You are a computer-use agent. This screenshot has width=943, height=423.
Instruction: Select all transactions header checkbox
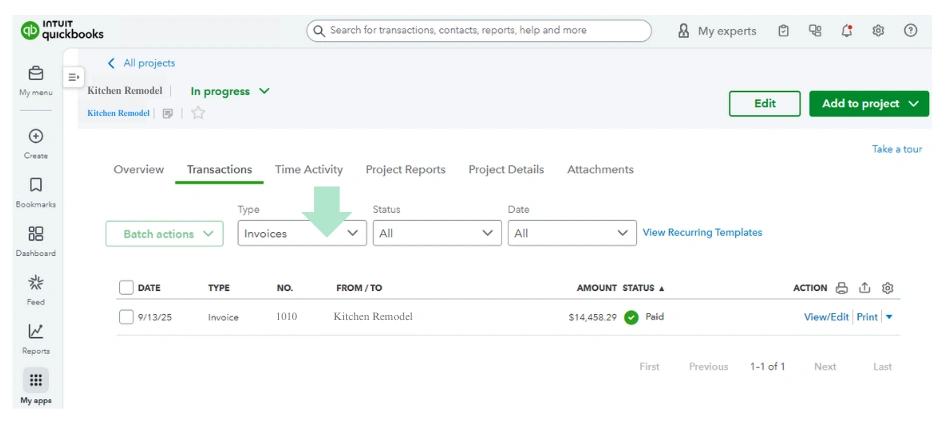(126, 288)
